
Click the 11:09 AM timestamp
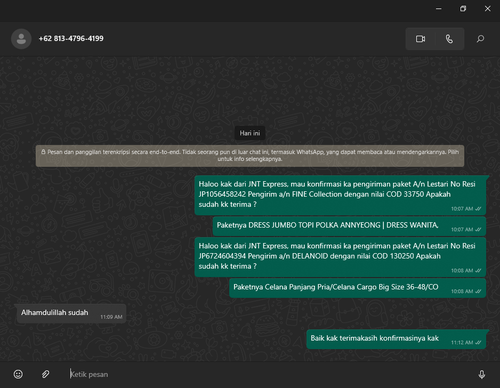(x=111, y=317)
